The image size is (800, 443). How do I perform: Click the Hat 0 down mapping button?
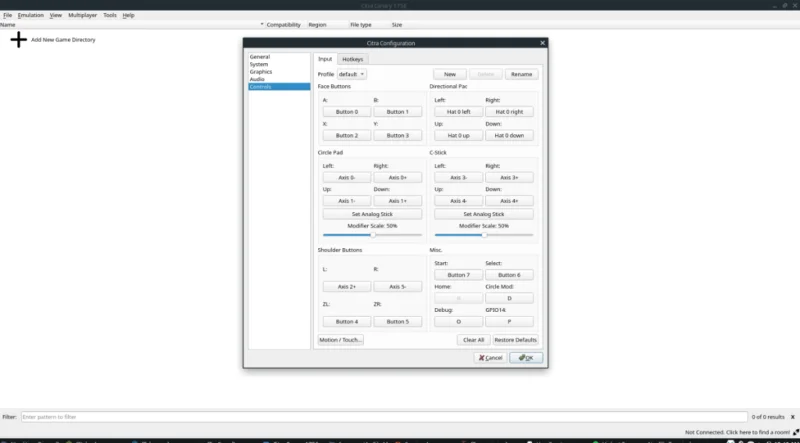[x=509, y=136]
